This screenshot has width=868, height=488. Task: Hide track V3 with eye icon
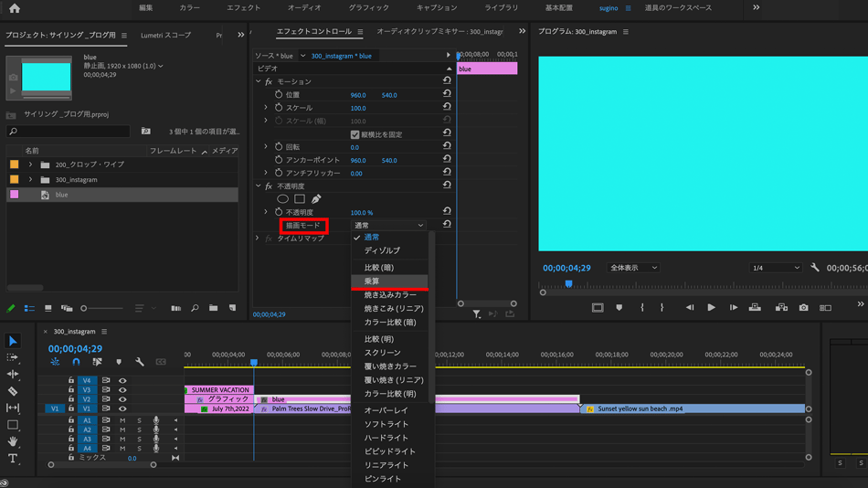[x=122, y=390]
